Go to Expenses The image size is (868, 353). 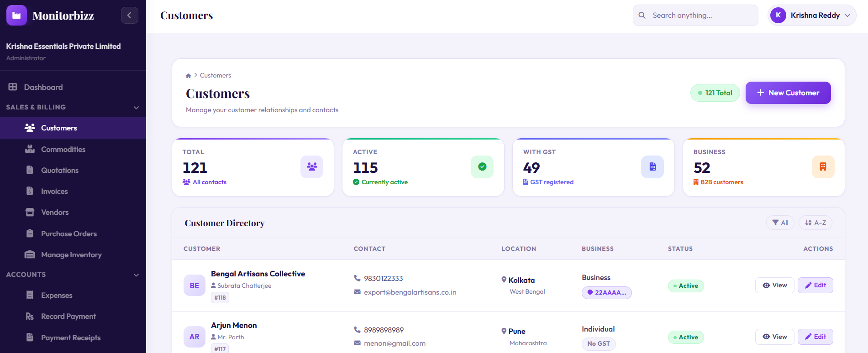(x=73, y=295)
